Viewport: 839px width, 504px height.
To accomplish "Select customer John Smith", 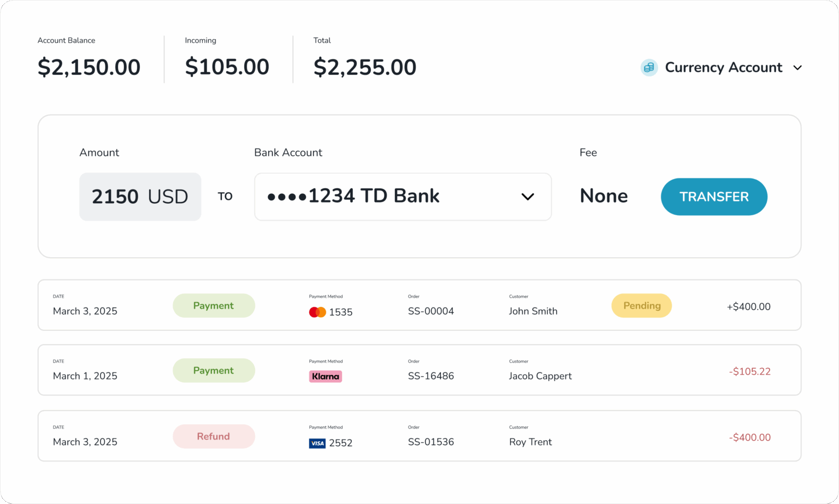I will click(x=533, y=311).
